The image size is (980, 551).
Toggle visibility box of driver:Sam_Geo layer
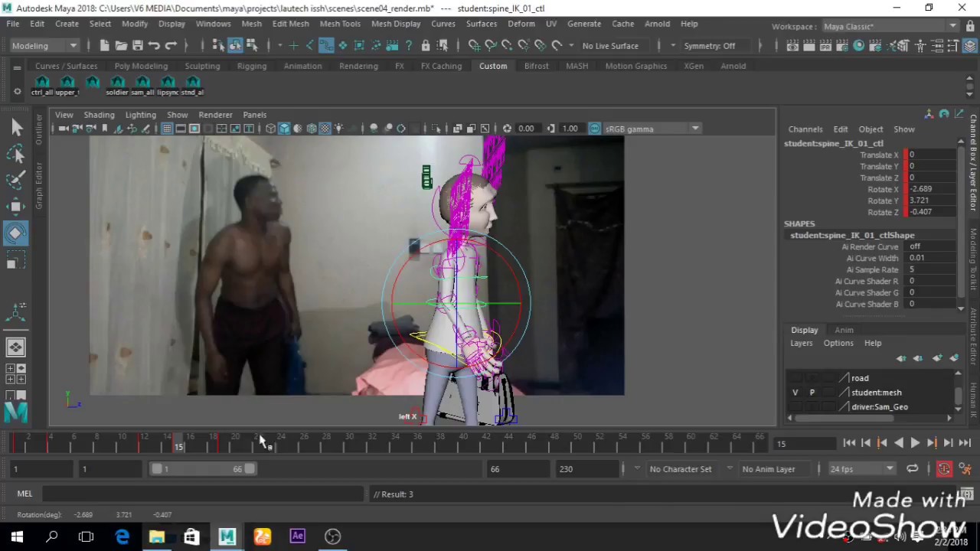pos(795,407)
